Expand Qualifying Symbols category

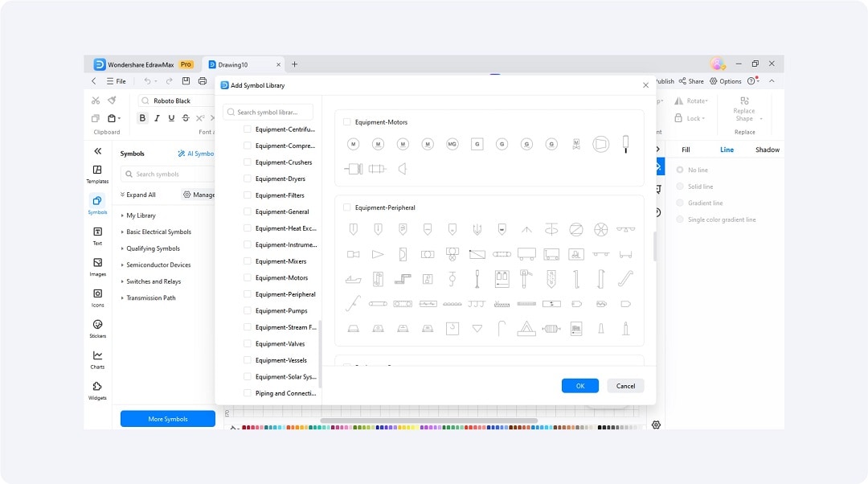[x=122, y=248]
